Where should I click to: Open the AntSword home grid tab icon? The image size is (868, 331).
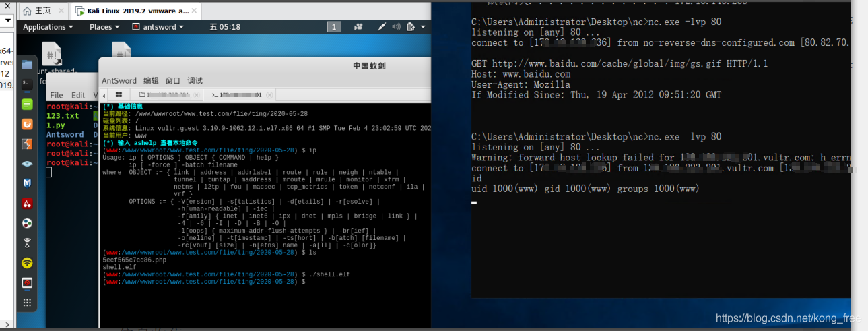119,95
